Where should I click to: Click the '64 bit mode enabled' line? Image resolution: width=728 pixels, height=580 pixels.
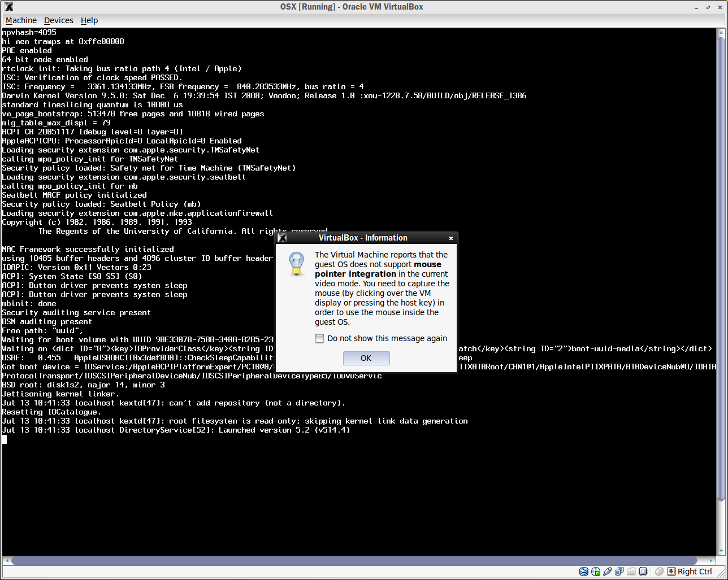click(45, 59)
